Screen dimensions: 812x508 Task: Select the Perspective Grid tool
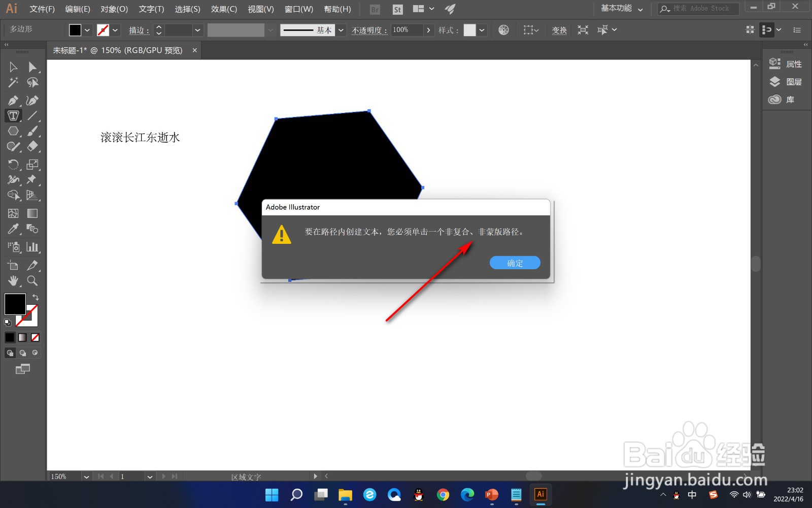pyautogui.click(x=32, y=196)
